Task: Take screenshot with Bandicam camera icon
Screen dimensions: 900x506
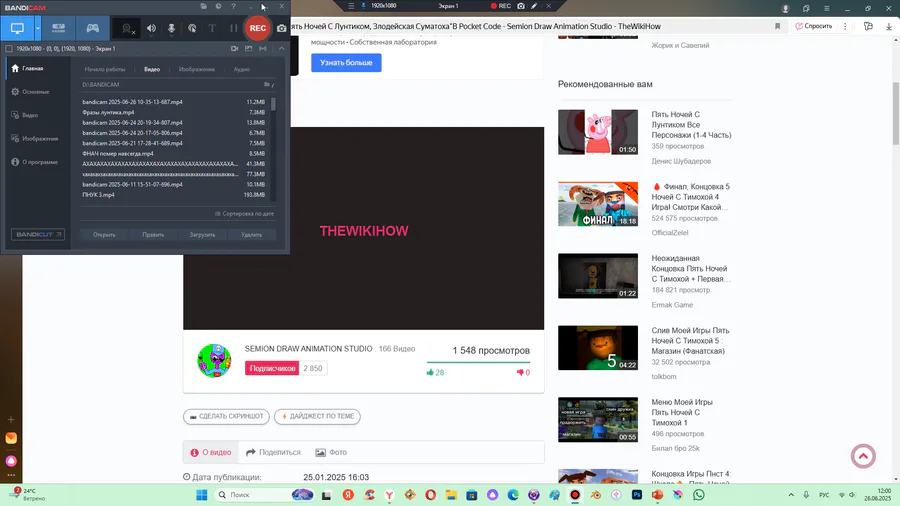Action: [x=281, y=28]
